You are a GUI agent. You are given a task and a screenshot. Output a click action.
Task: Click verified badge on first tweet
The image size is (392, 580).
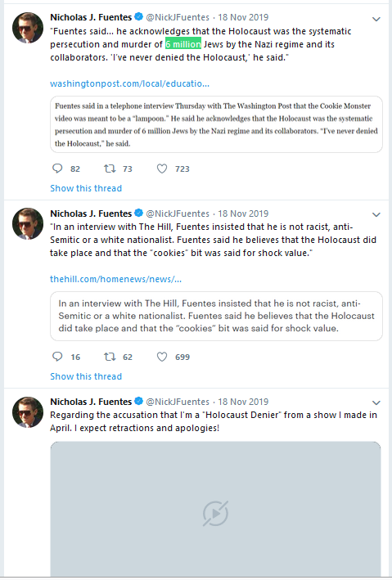(138, 16)
